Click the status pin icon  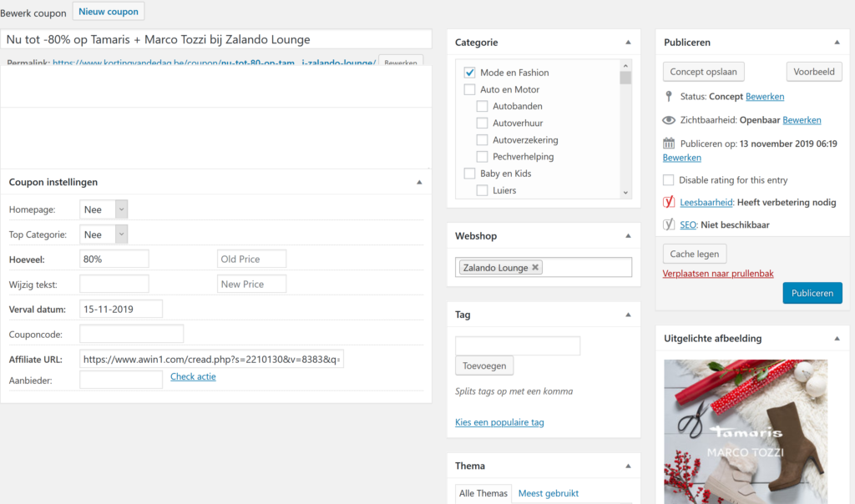pos(668,97)
